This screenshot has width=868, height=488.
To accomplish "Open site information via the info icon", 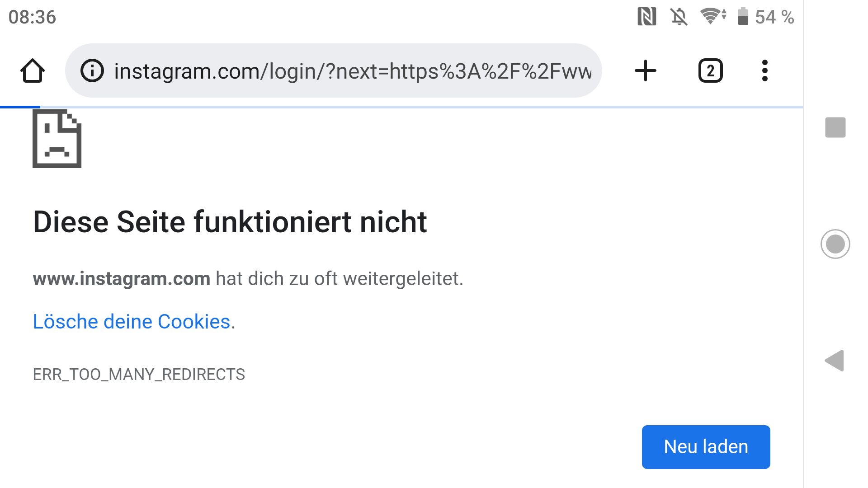I will click(92, 71).
